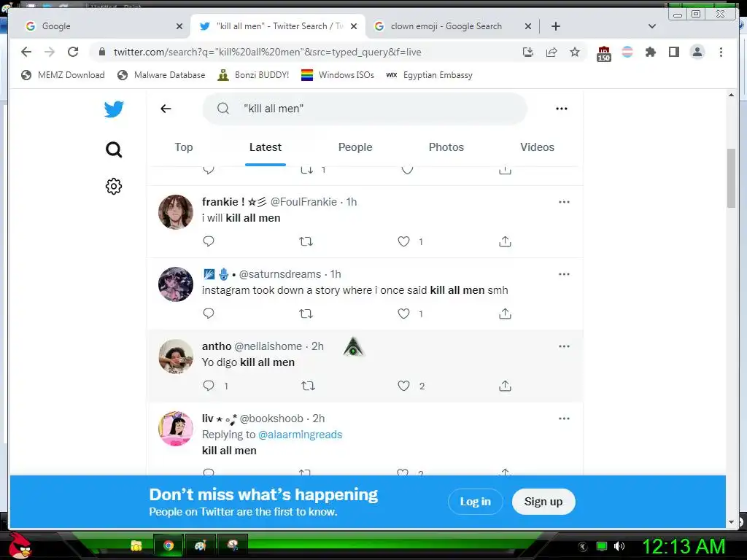Click the 12:13 AM taskbar clock
The image size is (747, 560).
tap(684, 546)
